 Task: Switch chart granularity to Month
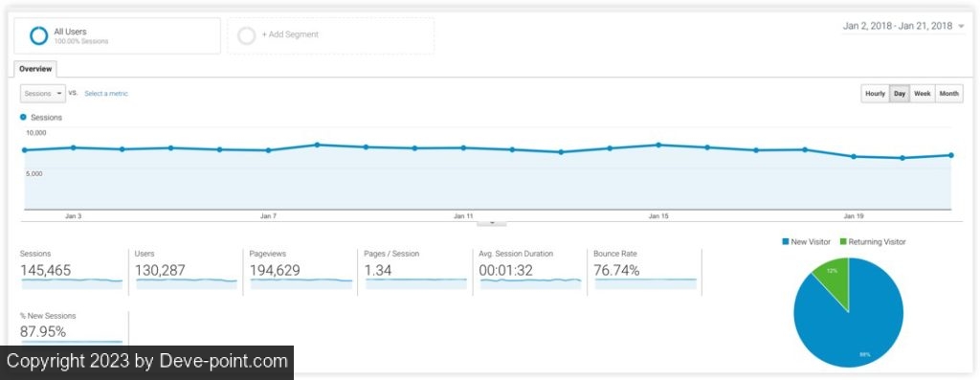(948, 94)
